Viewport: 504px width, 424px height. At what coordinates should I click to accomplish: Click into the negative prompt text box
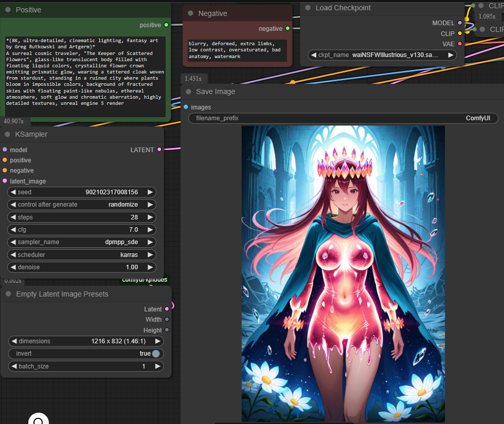[x=237, y=50]
